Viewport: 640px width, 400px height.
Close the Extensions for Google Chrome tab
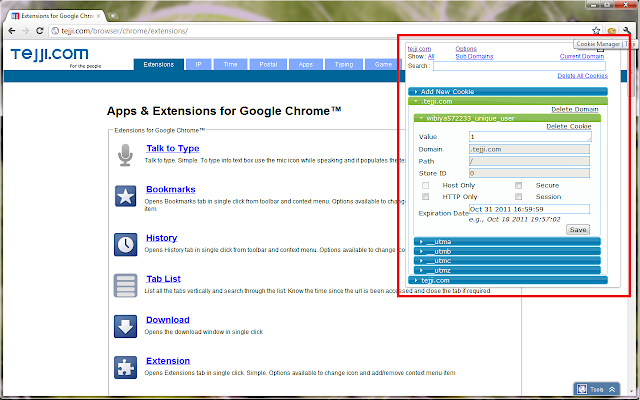click(98, 16)
